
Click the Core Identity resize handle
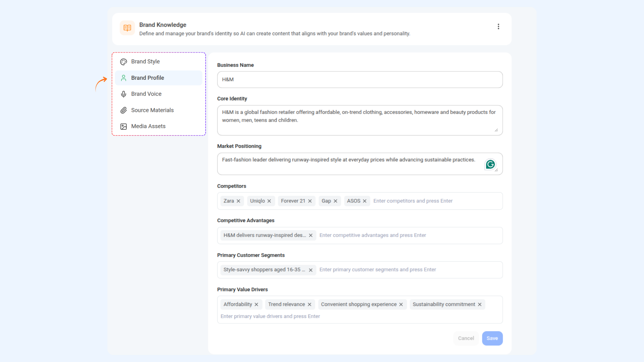[496, 130]
